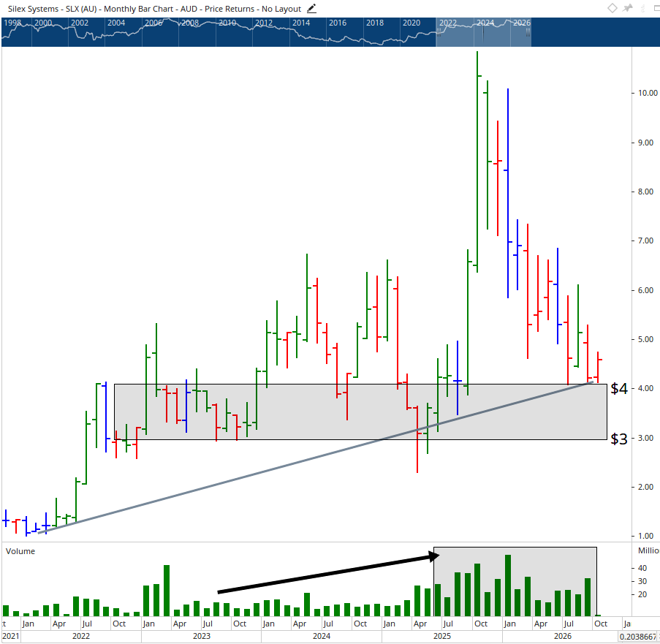The width and height of the screenshot is (660, 644).
Task: Click the price bar peaking above 10.00
Action: [x=477, y=162]
